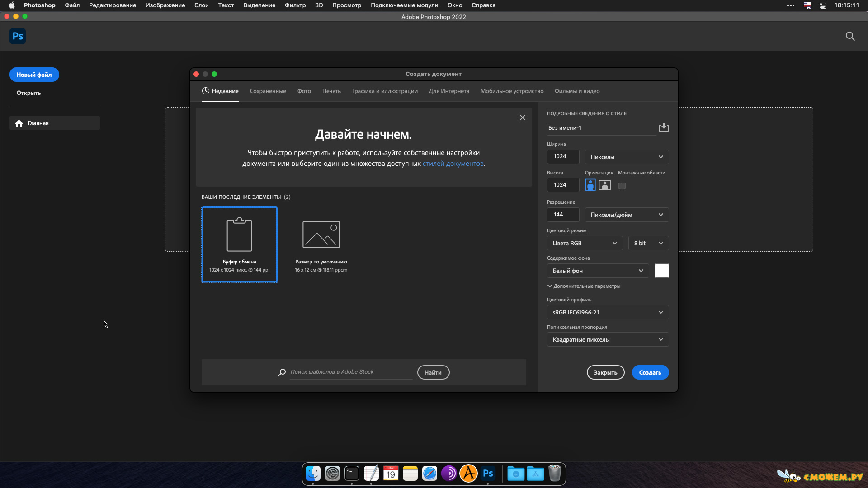Select the 'Размер по умолчанию' preset thumbnail
Viewport: 868px width, 488px height.
tap(321, 244)
